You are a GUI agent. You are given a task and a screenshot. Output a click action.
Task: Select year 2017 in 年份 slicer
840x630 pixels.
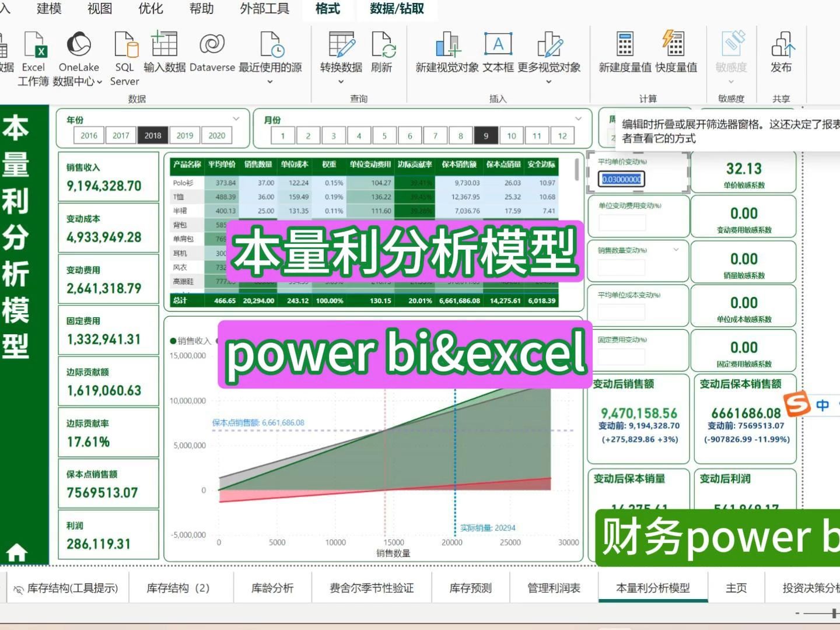click(121, 135)
